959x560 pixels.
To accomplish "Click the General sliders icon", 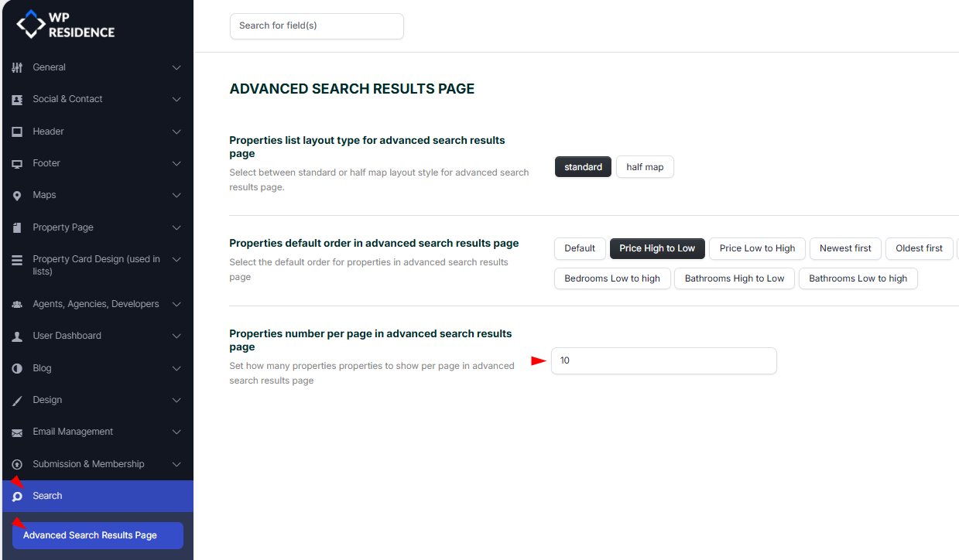I will [x=17, y=68].
